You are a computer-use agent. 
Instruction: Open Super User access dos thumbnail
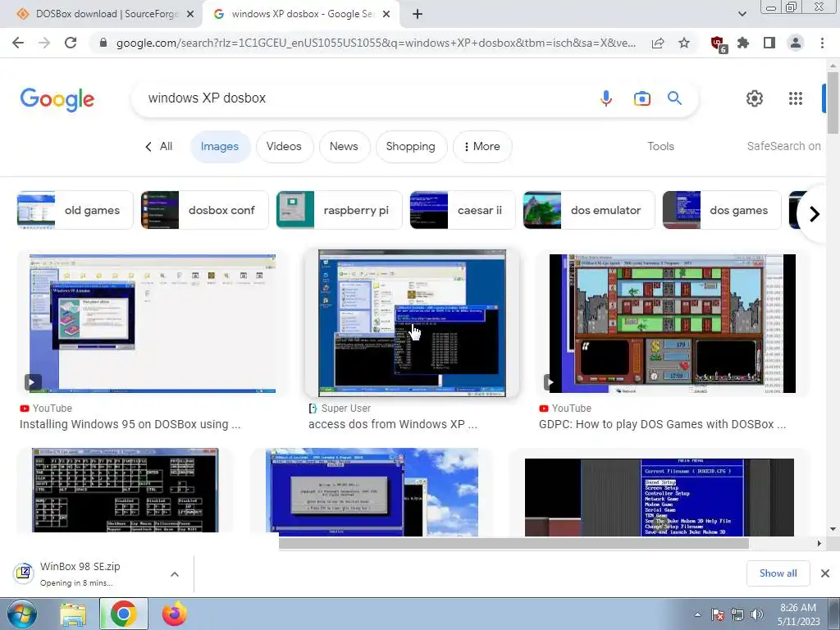412,323
